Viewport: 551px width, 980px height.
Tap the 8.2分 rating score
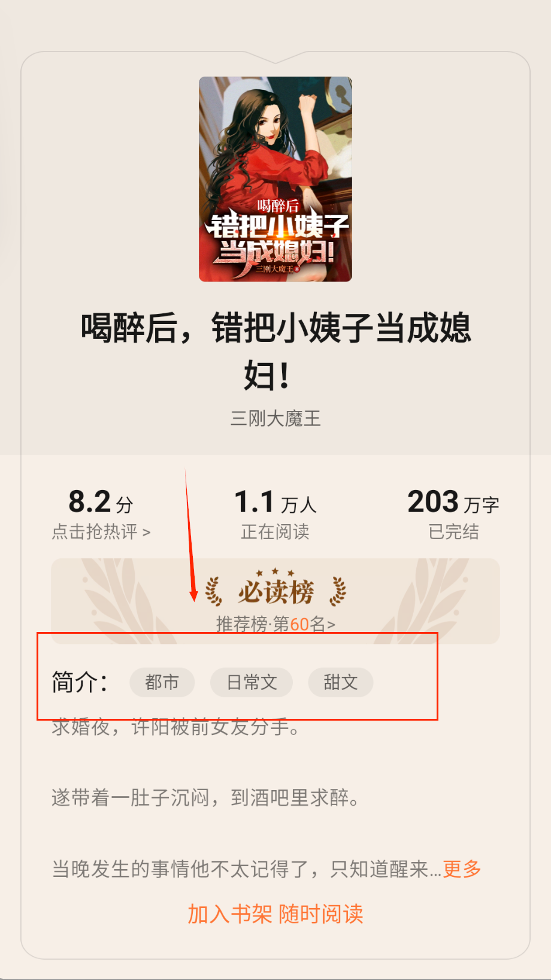[x=101, y=502]
